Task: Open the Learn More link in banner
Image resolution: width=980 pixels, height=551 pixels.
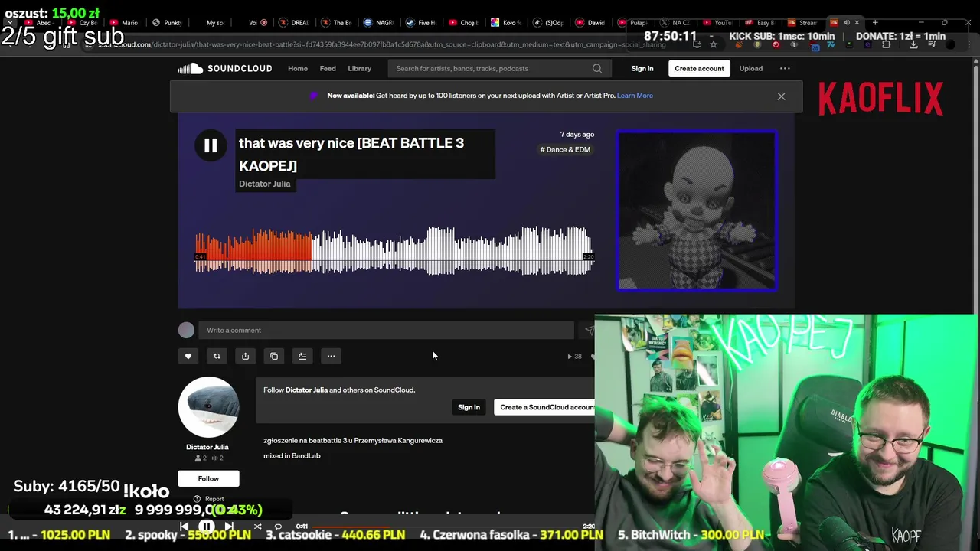Action: [635, 96]
